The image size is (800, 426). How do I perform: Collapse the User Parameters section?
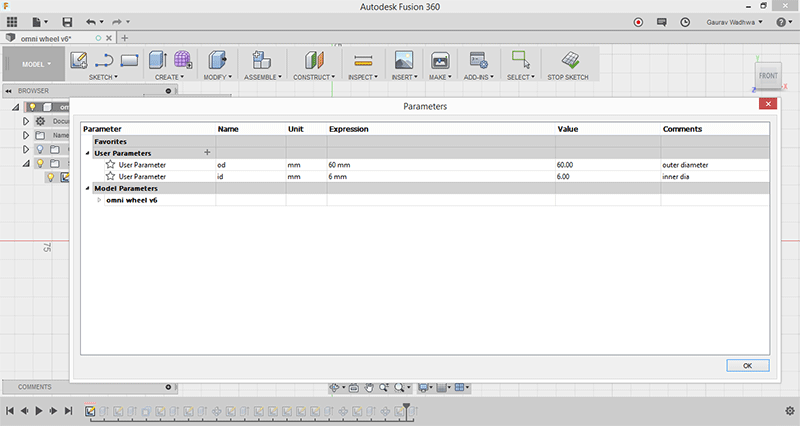[87, 153]
